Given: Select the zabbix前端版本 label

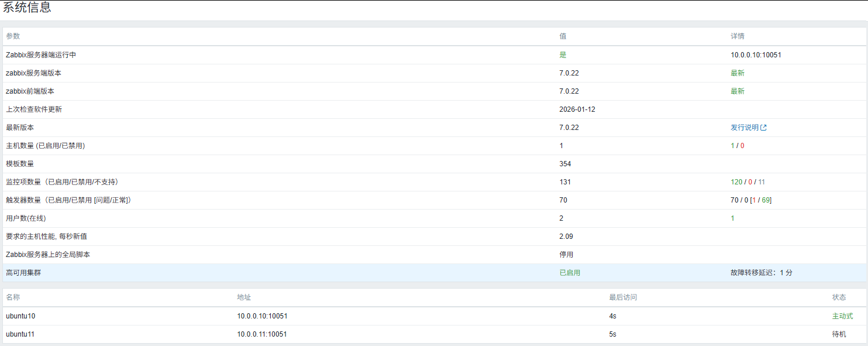Looking at the screenshot, I should tap(30, 91).
